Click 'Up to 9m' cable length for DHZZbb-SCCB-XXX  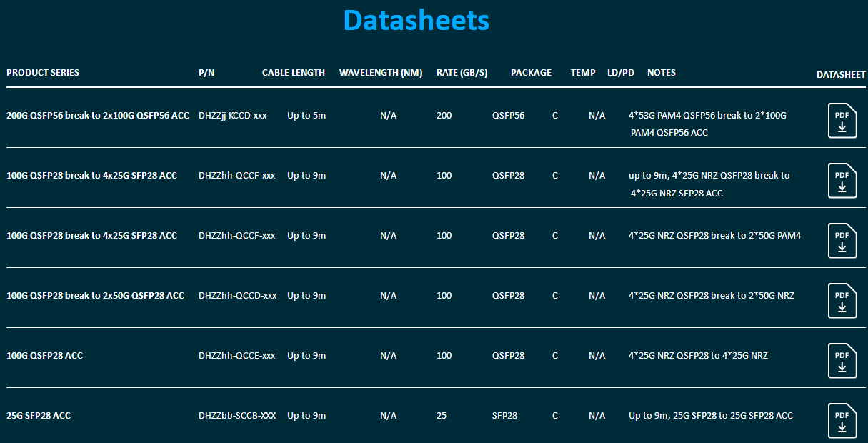point(306,415)
